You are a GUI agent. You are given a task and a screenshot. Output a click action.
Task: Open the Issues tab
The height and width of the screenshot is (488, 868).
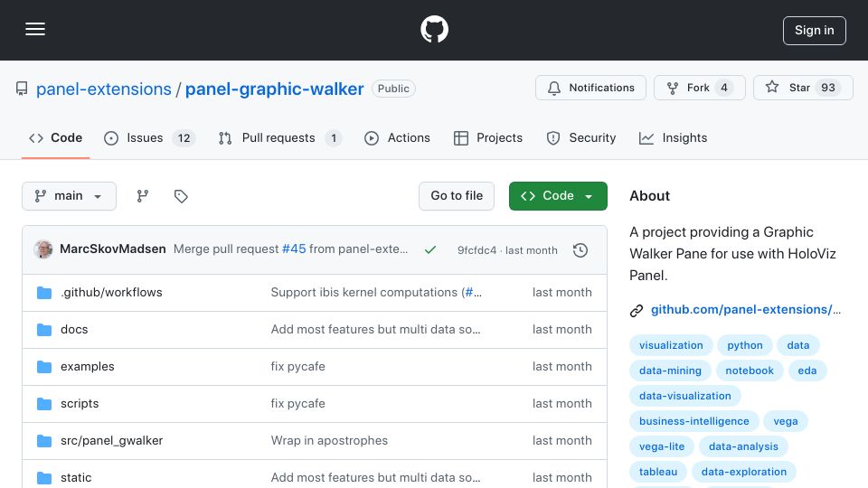(149, 137)
